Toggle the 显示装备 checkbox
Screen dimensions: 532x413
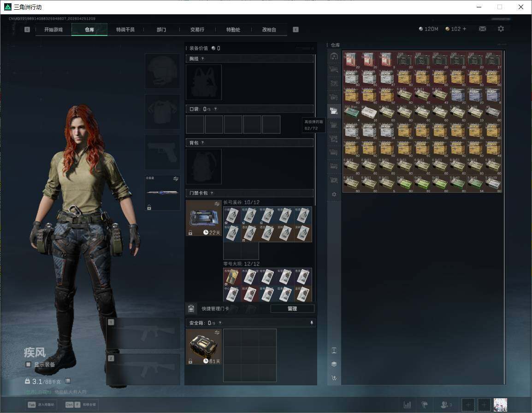28,365
